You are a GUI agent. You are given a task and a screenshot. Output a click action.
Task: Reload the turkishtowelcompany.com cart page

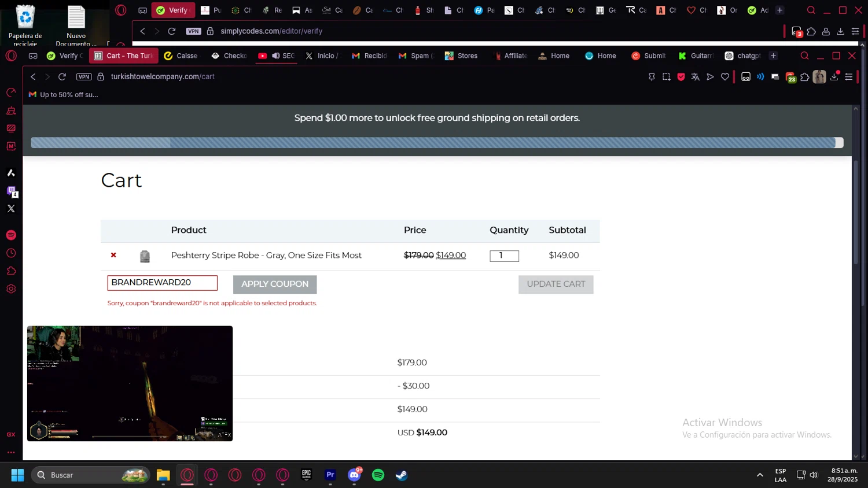(62, 77)
